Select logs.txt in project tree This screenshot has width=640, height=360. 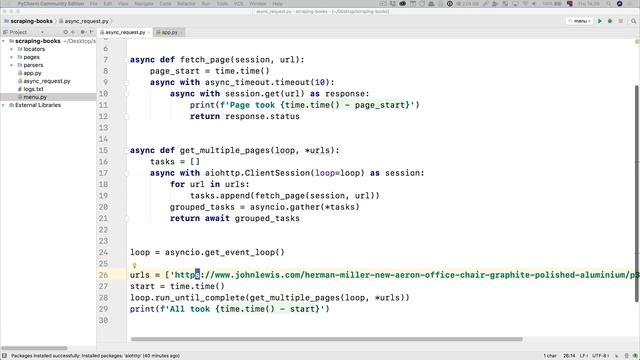(31, 89)
